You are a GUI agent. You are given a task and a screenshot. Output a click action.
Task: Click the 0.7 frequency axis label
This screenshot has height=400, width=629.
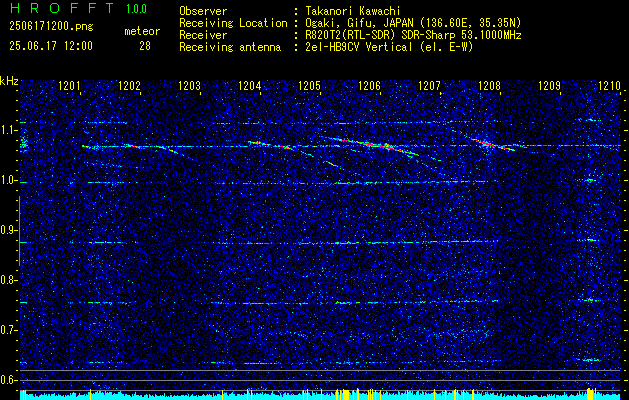pos(8,330)
